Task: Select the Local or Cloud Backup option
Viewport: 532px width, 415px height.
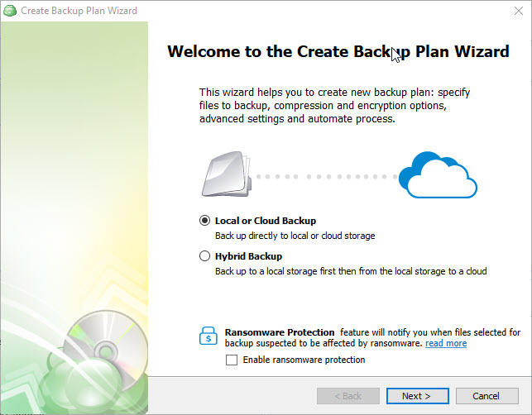Action: point(204,221)
